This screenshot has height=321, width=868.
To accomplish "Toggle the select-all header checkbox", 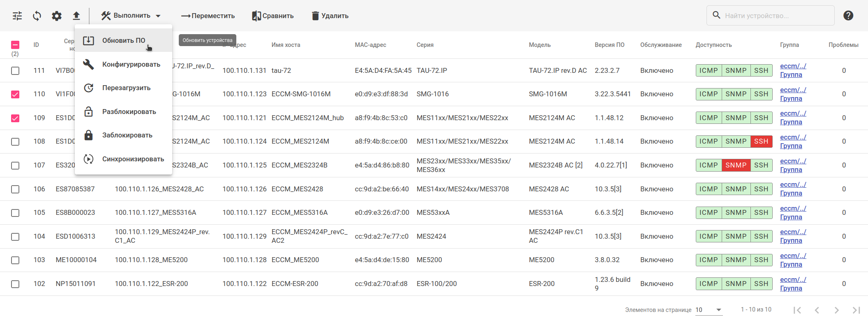I will (15, 45).
